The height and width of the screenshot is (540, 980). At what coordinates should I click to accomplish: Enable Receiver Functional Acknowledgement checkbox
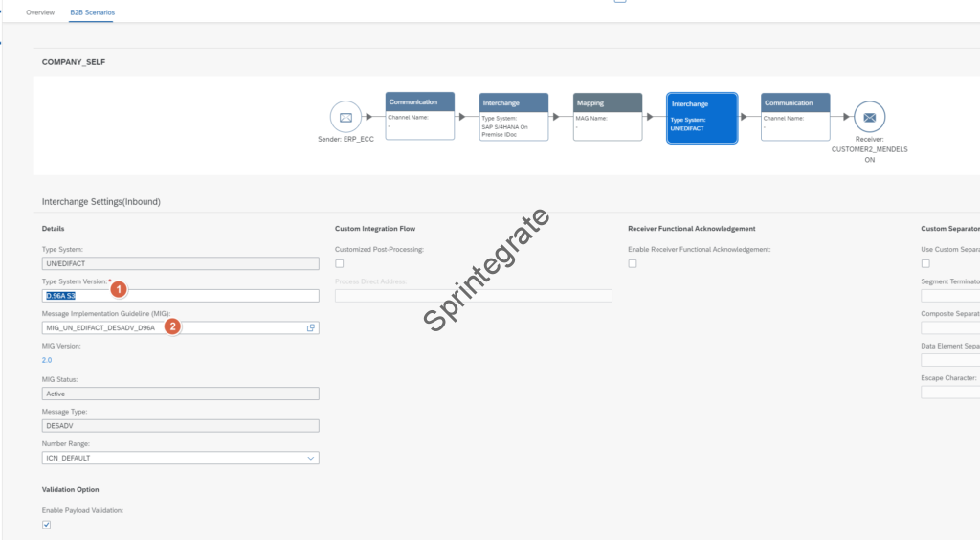click(633, 263)
